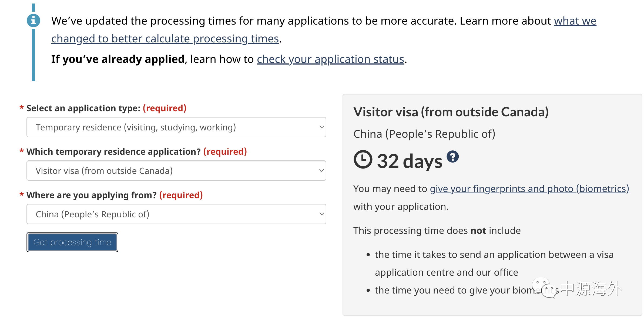Viewport: 644px width, 317px height.
Task: Click the question mark help icon beside 32 days
Action: pos(452,157)
